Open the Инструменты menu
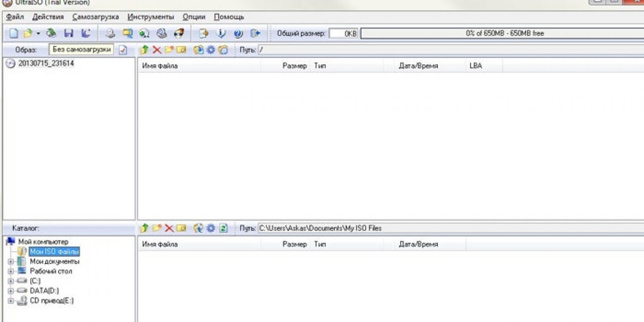Screen dimensions: 644x322 151,17
